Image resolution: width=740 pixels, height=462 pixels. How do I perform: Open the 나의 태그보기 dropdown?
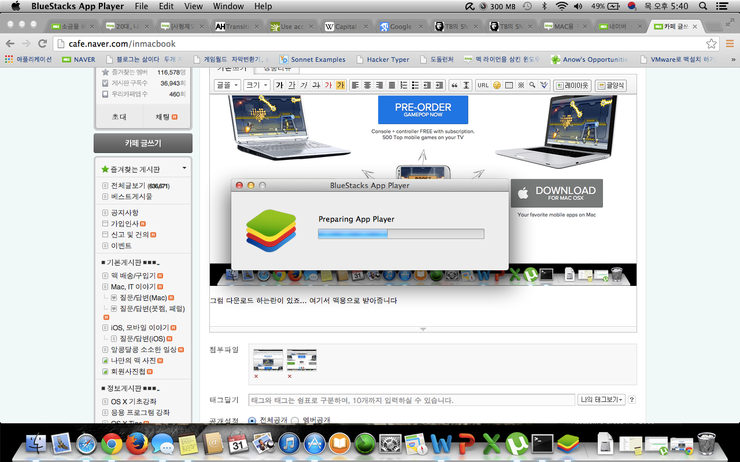tap(601, 400)
